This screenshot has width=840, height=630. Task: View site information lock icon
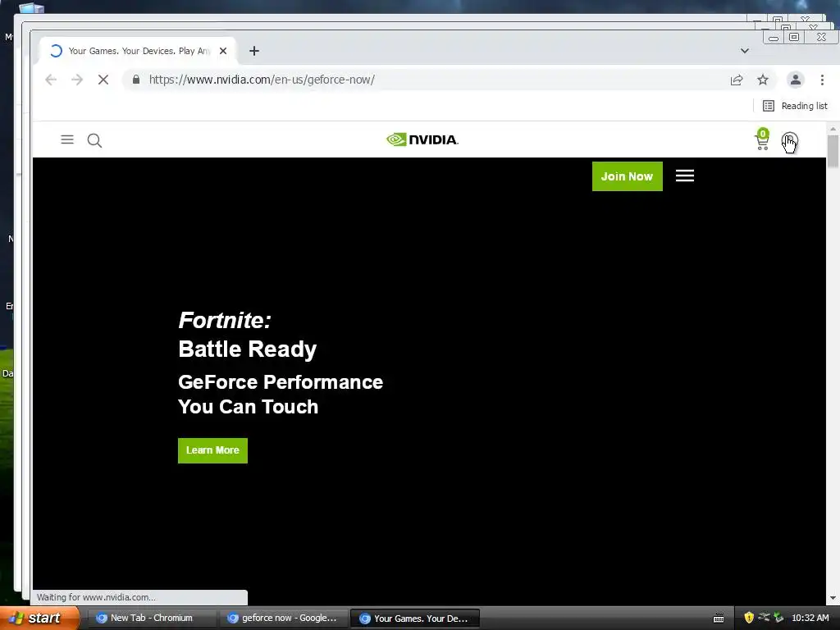[x=136, y=80]
